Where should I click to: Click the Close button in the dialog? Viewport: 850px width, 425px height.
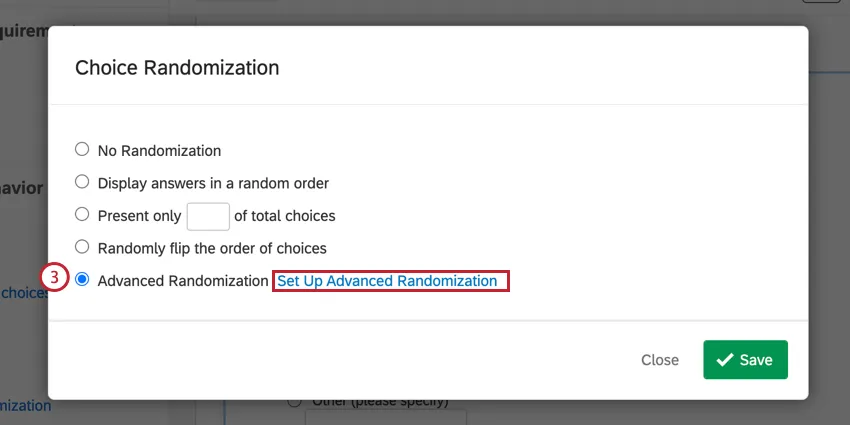[660, 360]
